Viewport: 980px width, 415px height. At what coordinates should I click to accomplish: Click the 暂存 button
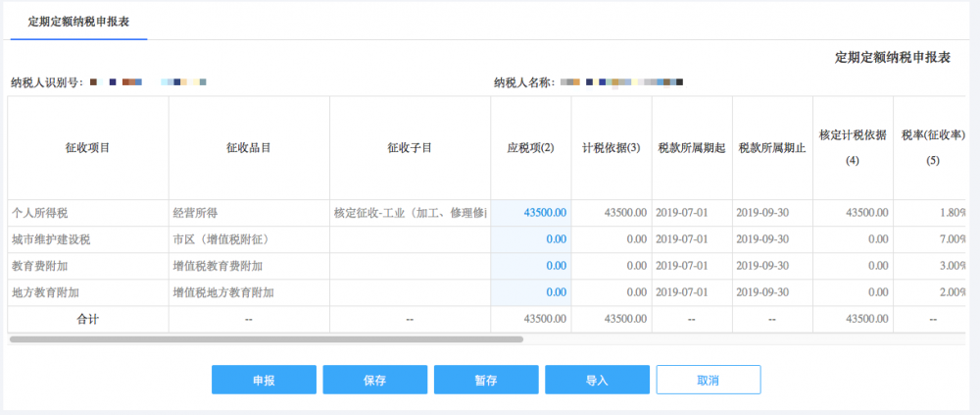(x=486, y=380)
